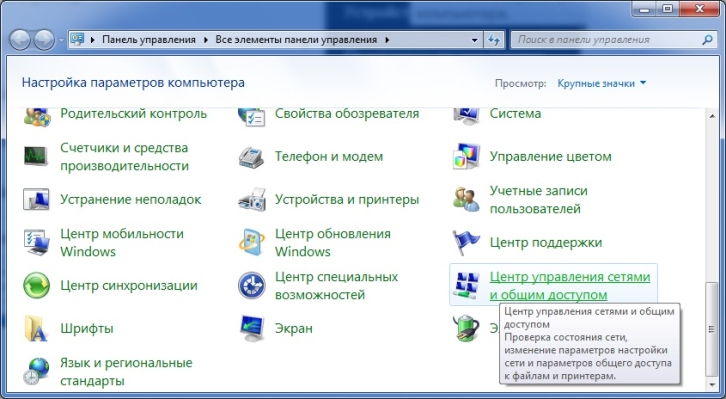Click the Настройка параметров компьютера heading
The height and width of the screenshot is (399, 726).
click(133, 83)
